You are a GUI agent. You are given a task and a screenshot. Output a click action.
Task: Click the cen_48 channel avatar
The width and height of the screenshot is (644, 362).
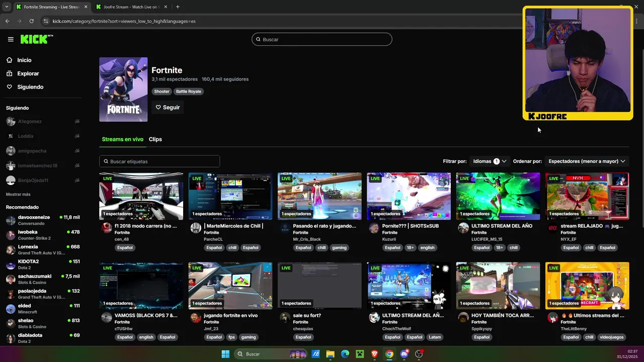click(107, 228)
